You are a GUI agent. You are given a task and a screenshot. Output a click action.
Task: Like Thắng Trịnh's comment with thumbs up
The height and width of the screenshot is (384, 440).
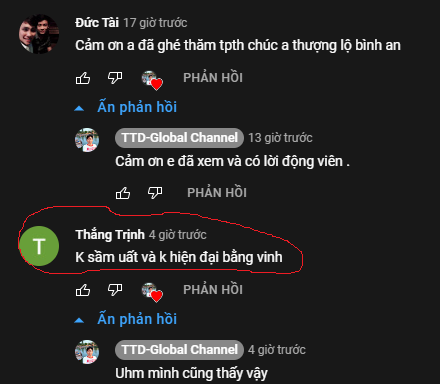[83, 290]
